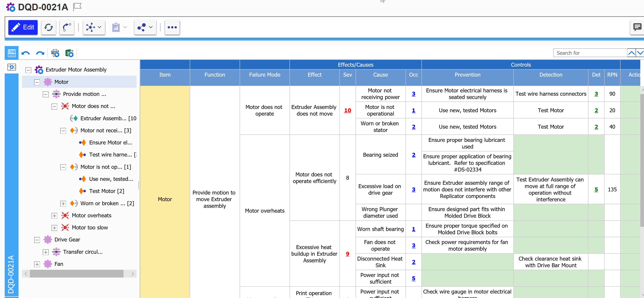This screenshot has width=644, height=298.
Task: Collapse the Drive Gear tree node
Action: [x=37, y=240]
